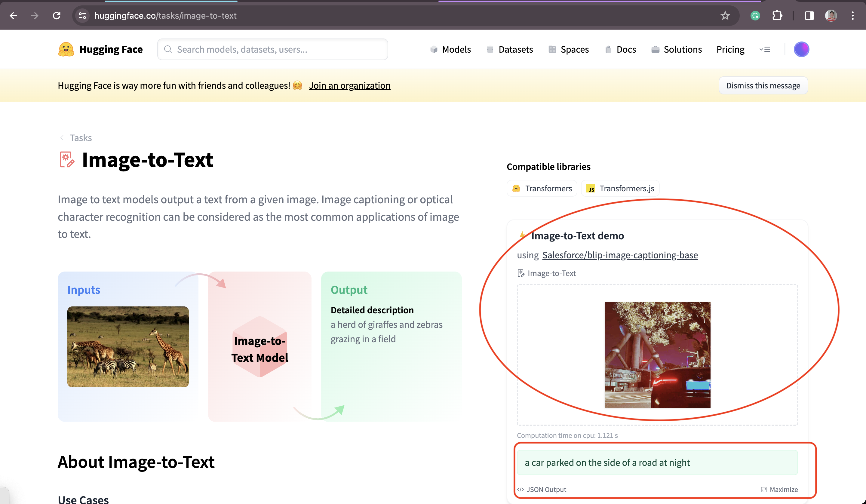Open the site information icon in address bar
This screenshot has width=866, height=504.
pyautogui.click(x=82, y=15)
